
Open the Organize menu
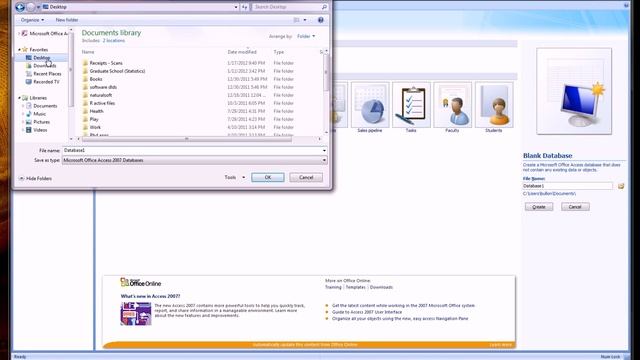coord(32,20)
